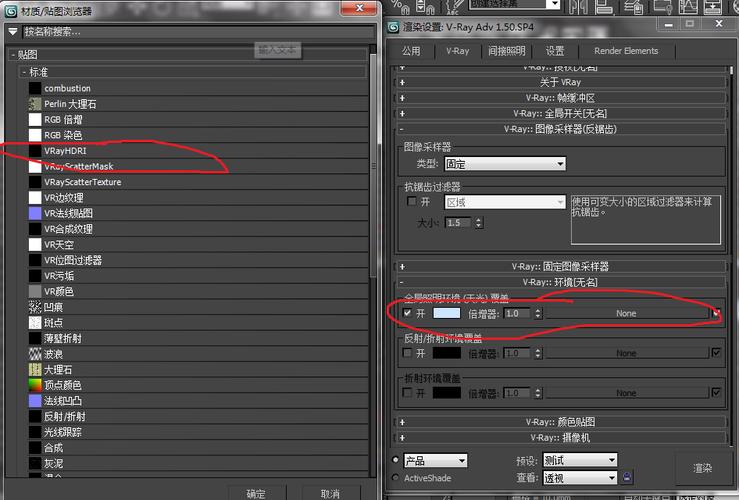The image size is (739, 500).
Task: Toggle the Percent Snap tool in main toolbar
Action: pyautogui.click(x=401, y=6)
